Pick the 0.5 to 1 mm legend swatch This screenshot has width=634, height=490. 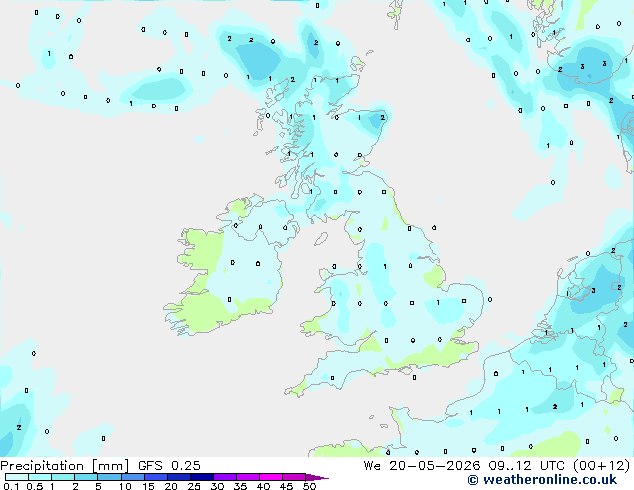coord(40,477)
